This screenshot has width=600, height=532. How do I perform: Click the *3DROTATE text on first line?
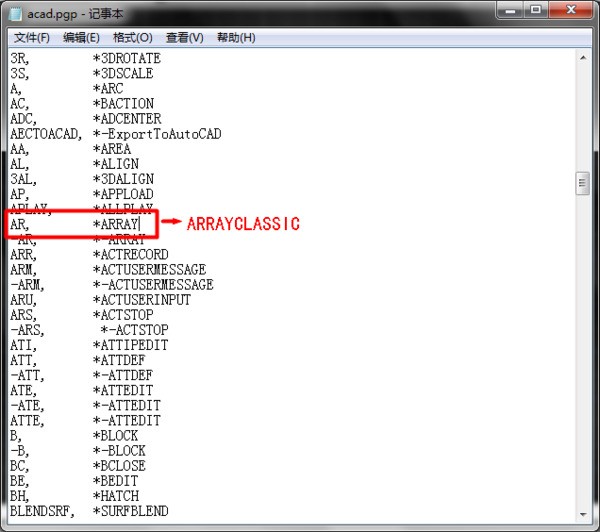click(126, 59)
